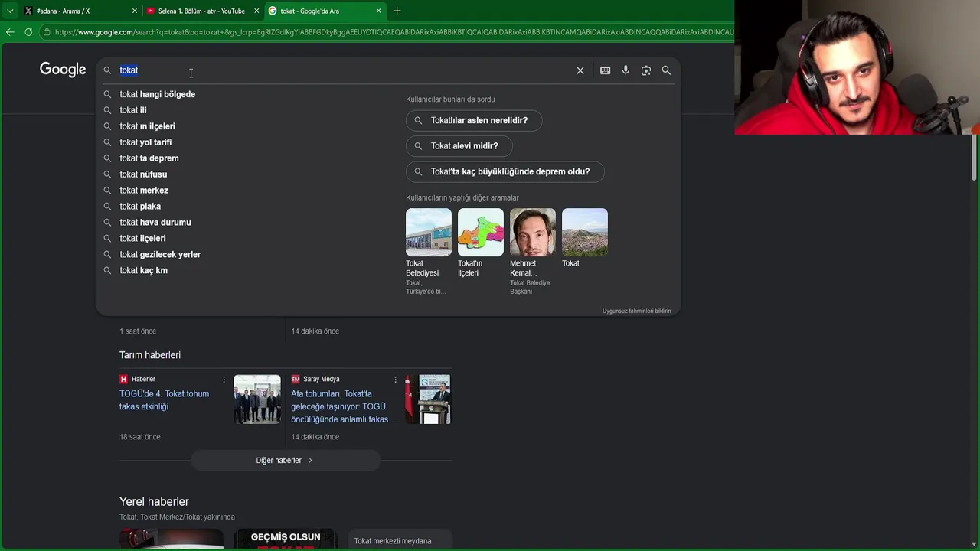Click the address bar URL
Image resolution: width=980 pixels, height=551 pixels.
pyautogui.click(x=394, y=32)
